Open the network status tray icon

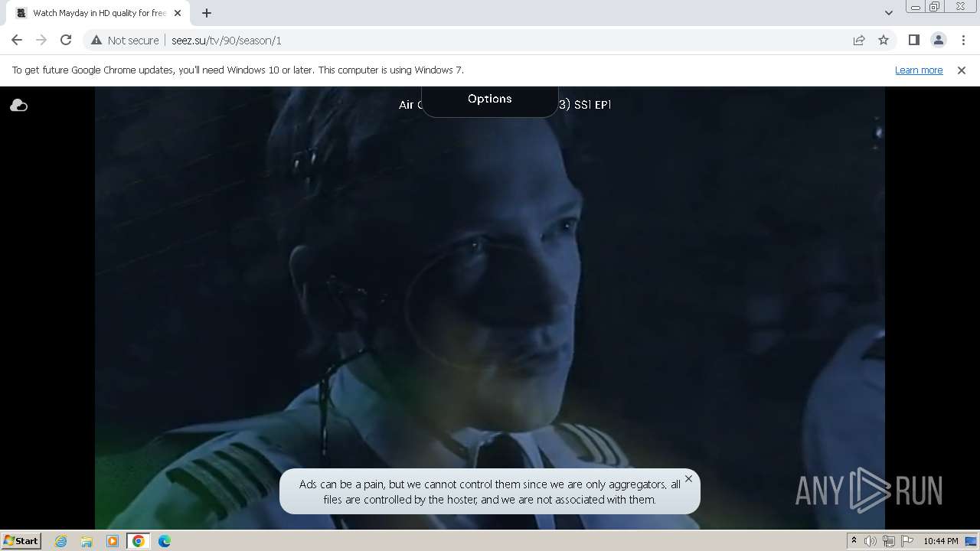(889, 541)
